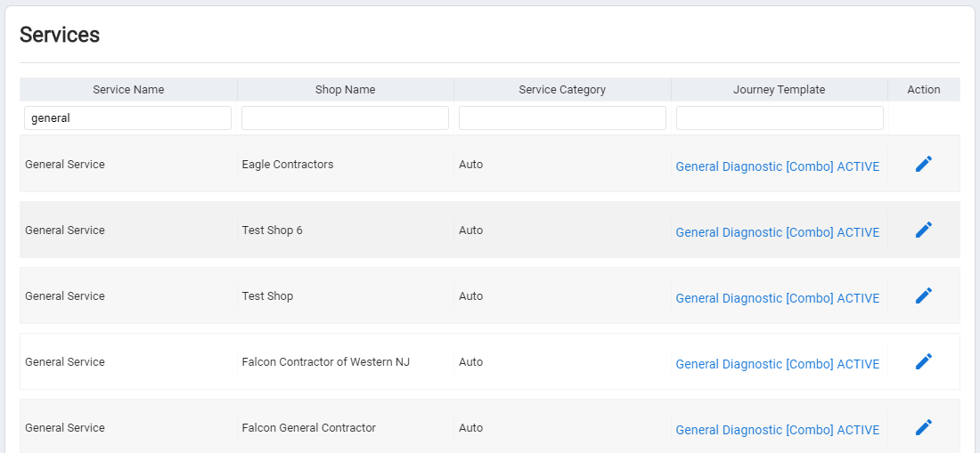This screenshot has height=453, width=980.
Task: Open Eagle Contractors General Diagnostic template link
Action: 778,166
